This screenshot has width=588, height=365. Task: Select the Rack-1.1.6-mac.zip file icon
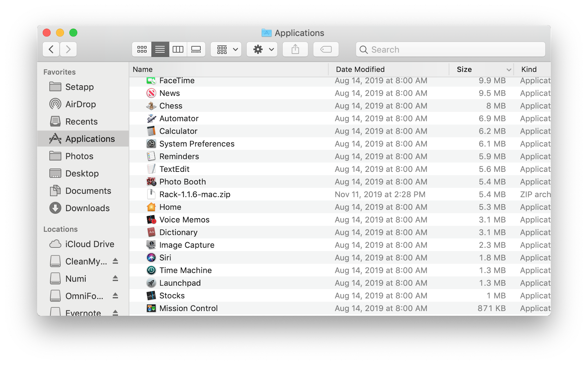(151, 194)
